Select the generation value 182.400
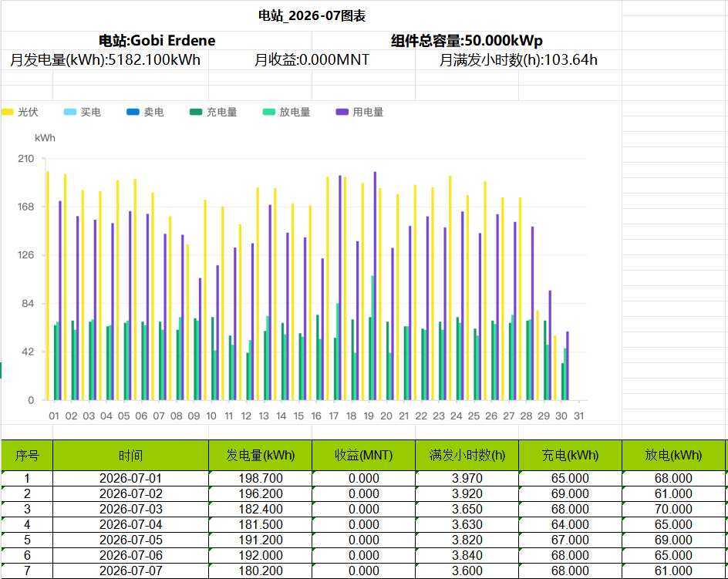This screenshot has height=579, width=728. (261, 510)
